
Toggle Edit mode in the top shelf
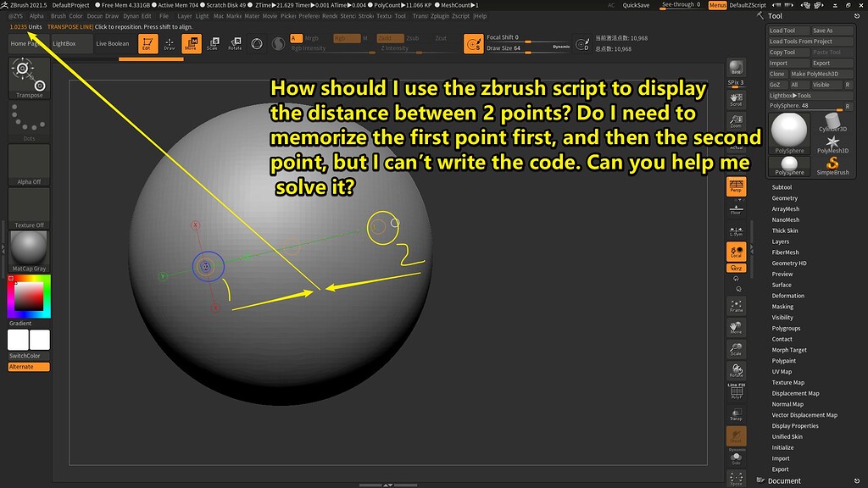[147, 45]
